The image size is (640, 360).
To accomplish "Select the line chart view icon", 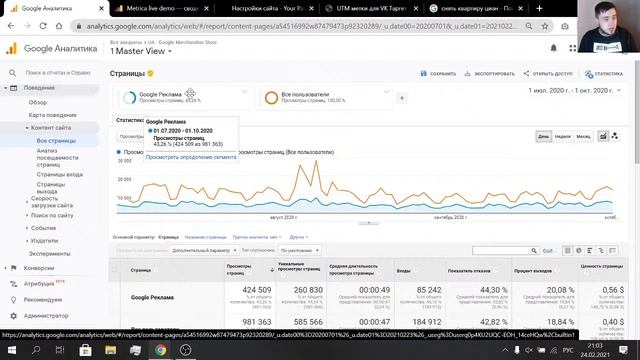I will [603, 136].
